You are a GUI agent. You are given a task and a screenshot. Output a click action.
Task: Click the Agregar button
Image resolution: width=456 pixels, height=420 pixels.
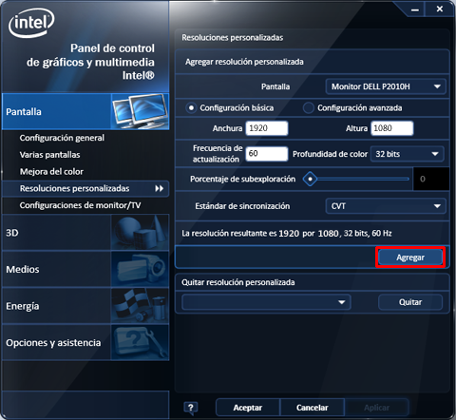coord(410,257)
